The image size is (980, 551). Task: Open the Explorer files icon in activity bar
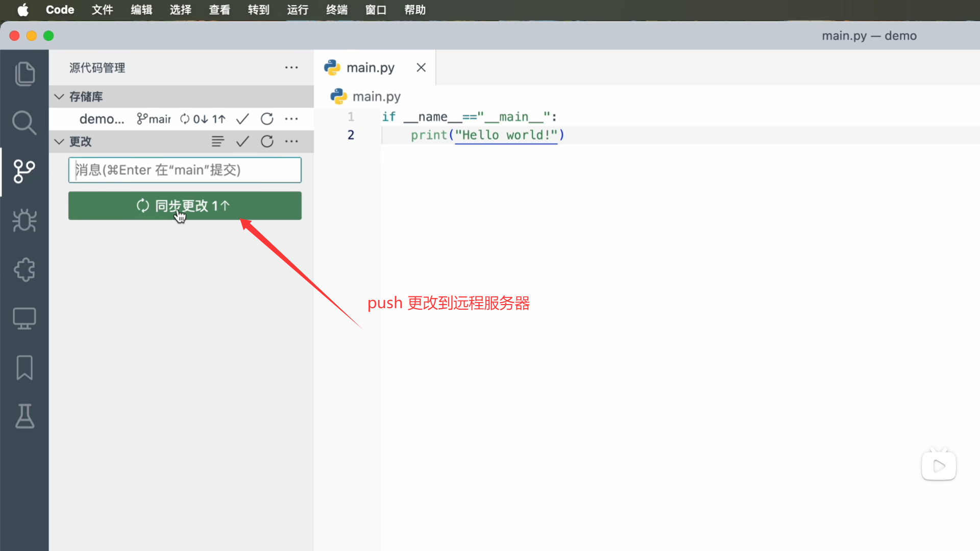tap(24, 74)
